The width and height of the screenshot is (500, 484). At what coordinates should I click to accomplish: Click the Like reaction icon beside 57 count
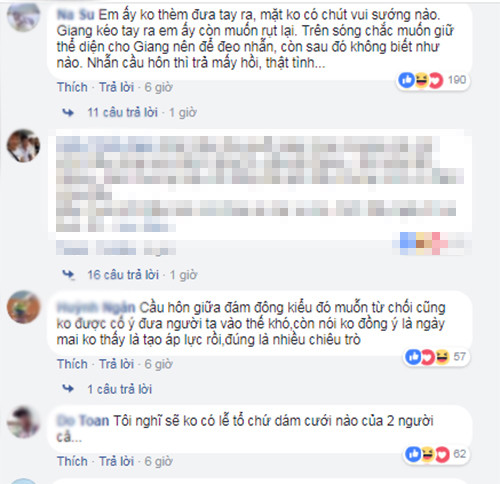pyautogui.click(x=413, y=357)
